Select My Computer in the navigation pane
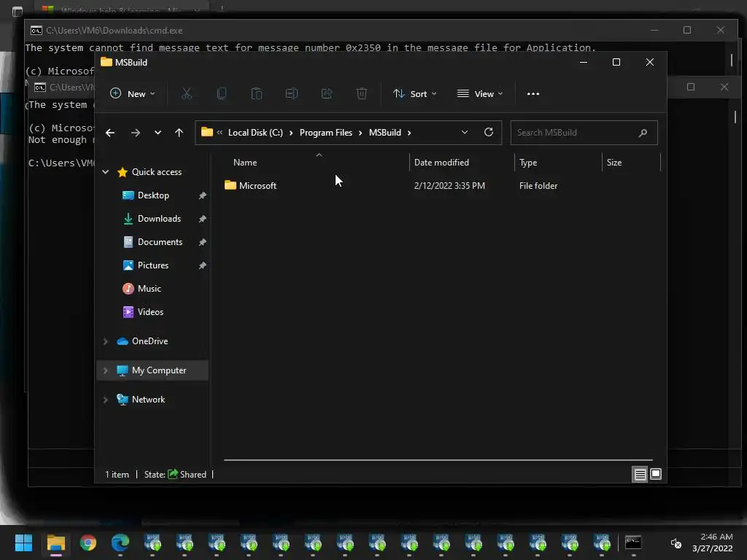747x560 pixels. (x=158, y=370)
